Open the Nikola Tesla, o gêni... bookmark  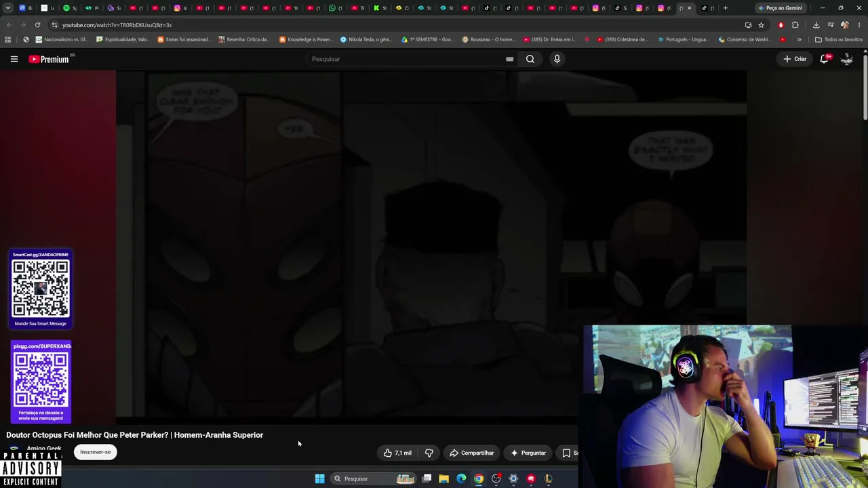click(366, 39)
